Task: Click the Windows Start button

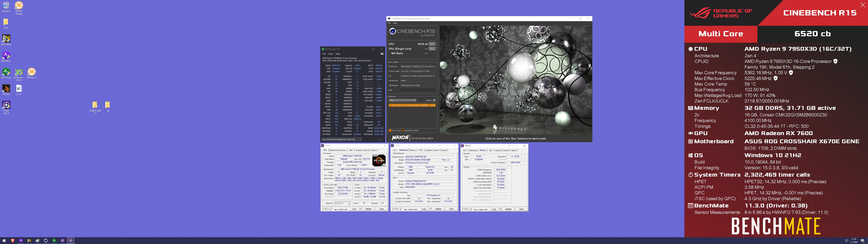Action: coord(4,241)
